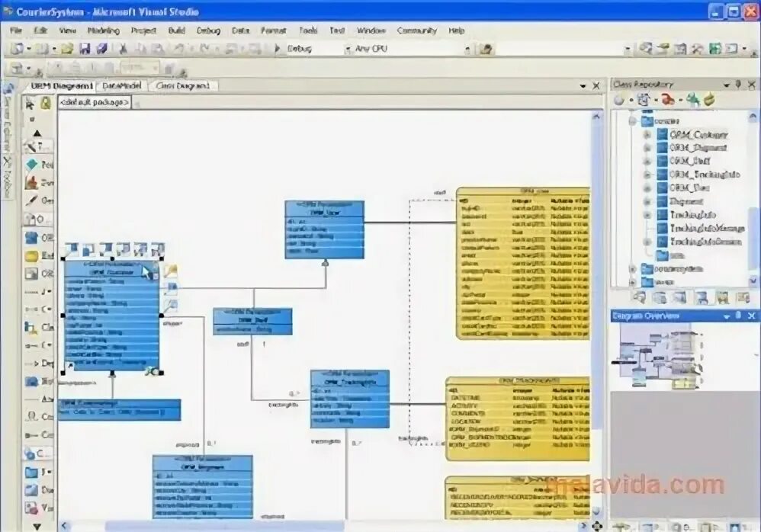Open the Format menu

273,30
